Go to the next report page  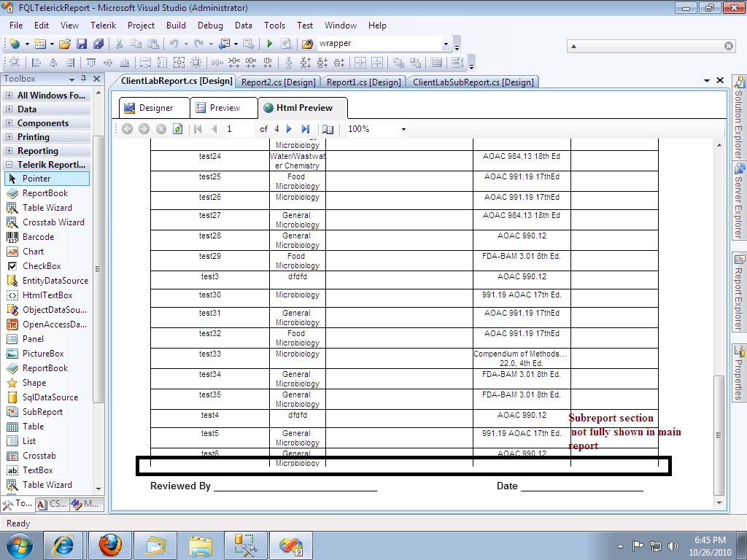click(289, 129)
